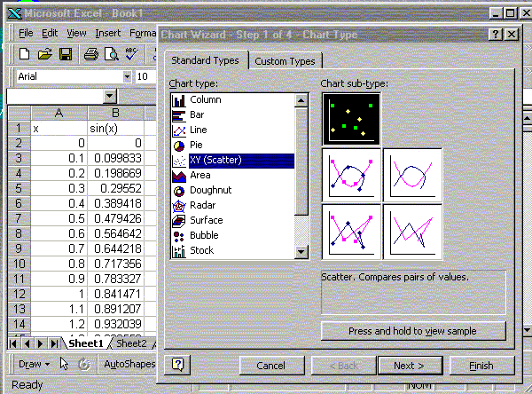
Task: Click the Free Rotate icon
Action: point(84,365)
